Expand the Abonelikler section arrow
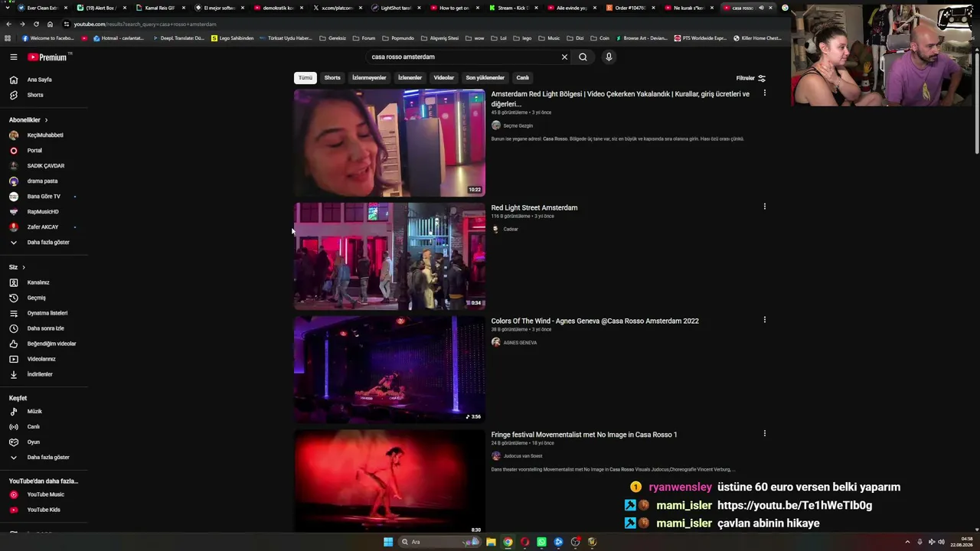This screenshot has width=980, height=551. (46, 120)
